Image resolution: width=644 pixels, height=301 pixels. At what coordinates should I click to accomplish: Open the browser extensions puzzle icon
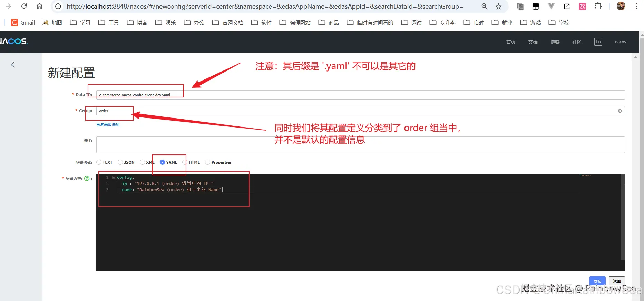[598, 6]
